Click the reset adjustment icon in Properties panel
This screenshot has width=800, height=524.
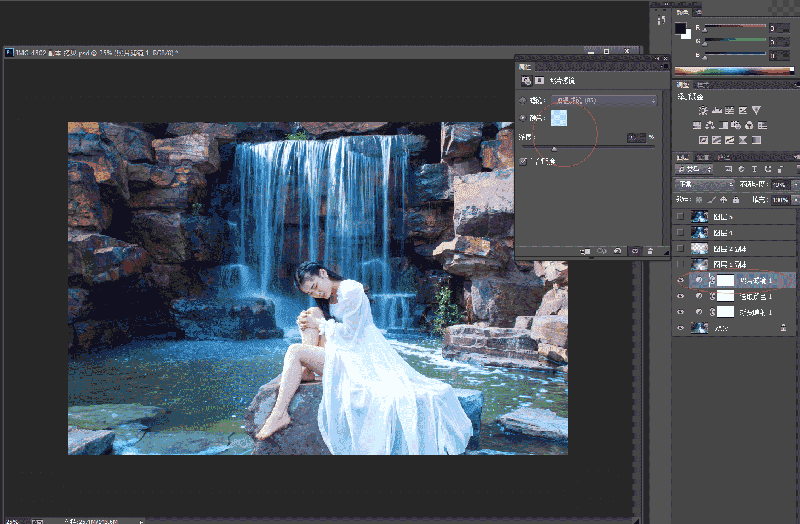point(617,250)
